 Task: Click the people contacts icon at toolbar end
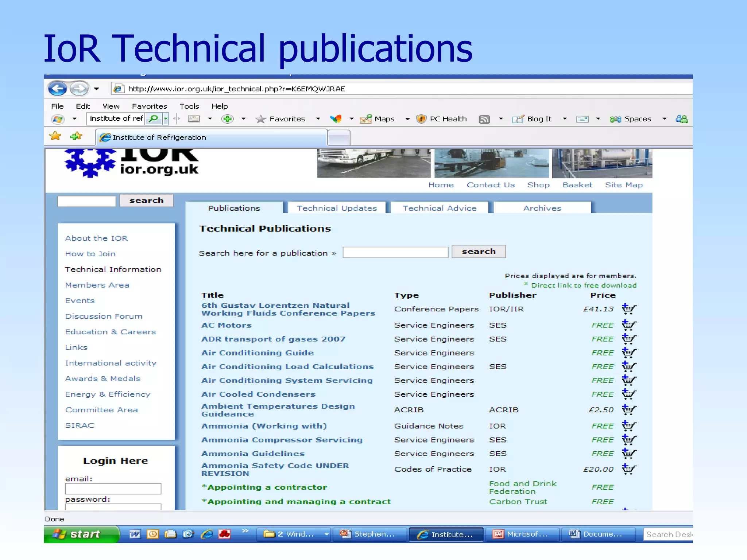682,119
